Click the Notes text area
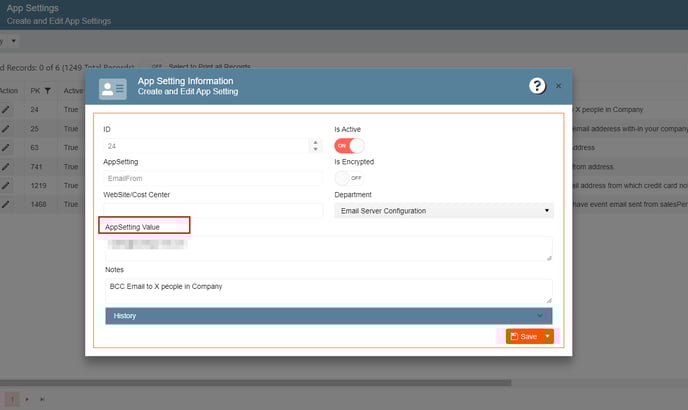The width and height of the screenshot is (688, 410). point(329,291)
